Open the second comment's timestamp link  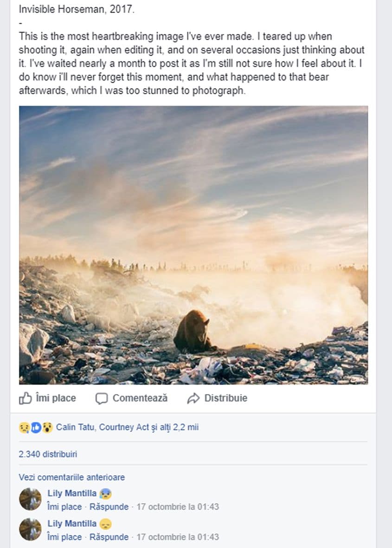point(178,537)
